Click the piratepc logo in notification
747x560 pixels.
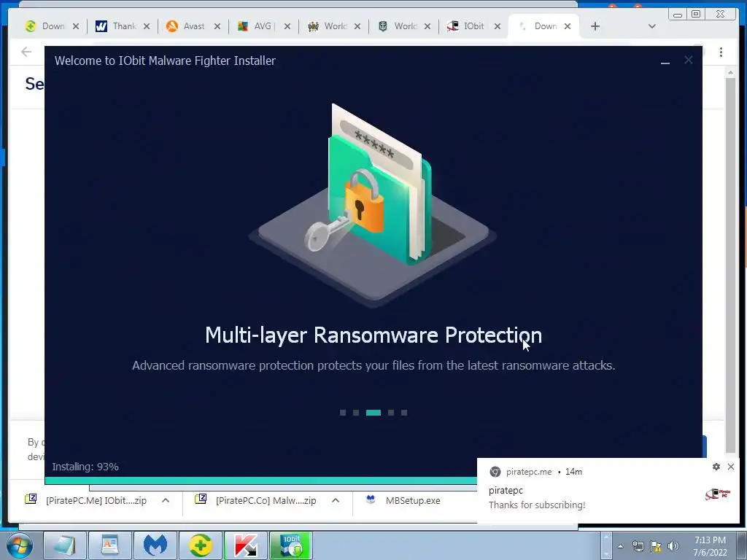pos(718,494)
